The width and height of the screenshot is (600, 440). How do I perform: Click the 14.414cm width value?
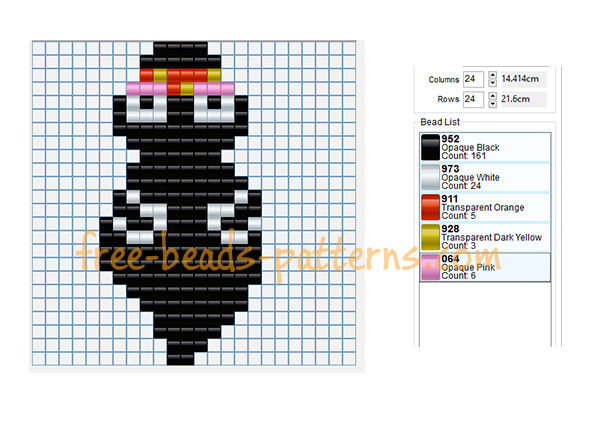[x=520, y=79]
